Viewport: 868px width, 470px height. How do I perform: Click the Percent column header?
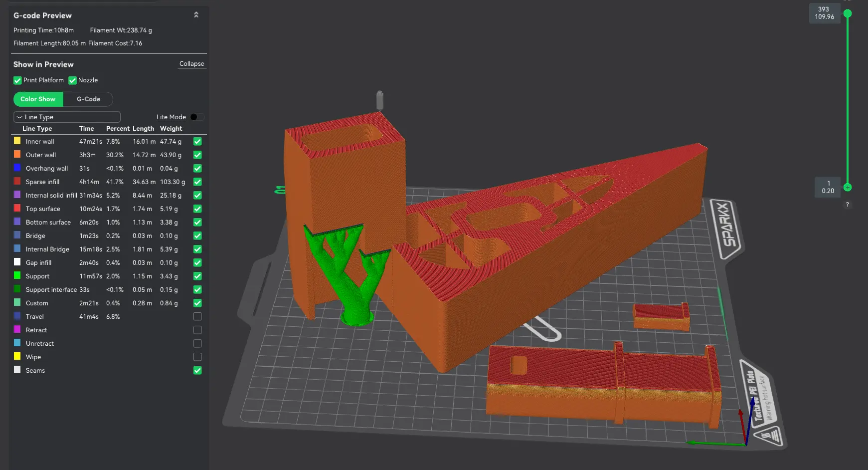click(118, 128)
